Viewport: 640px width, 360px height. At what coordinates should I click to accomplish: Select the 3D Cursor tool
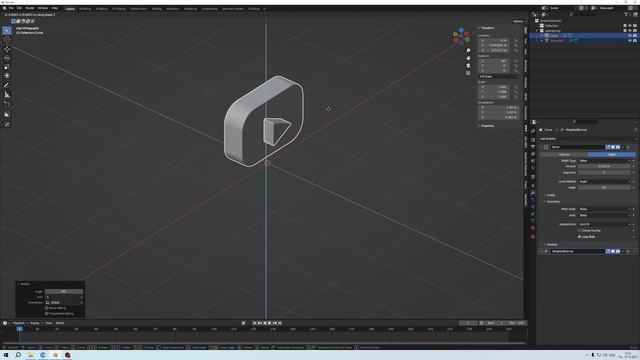[7, 40]
